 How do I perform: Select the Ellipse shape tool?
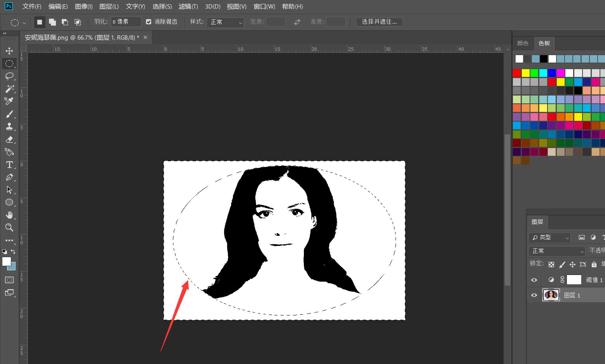(x=9, y=202)
